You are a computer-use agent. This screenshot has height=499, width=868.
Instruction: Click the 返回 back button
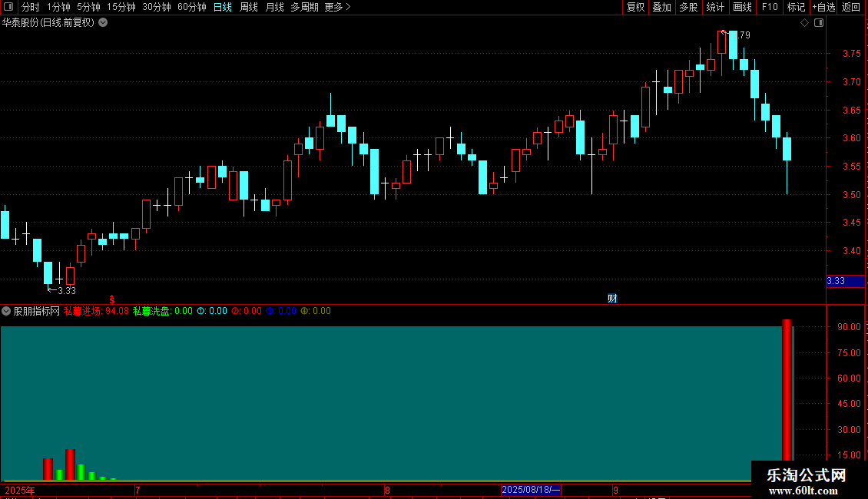pos(851,7)
